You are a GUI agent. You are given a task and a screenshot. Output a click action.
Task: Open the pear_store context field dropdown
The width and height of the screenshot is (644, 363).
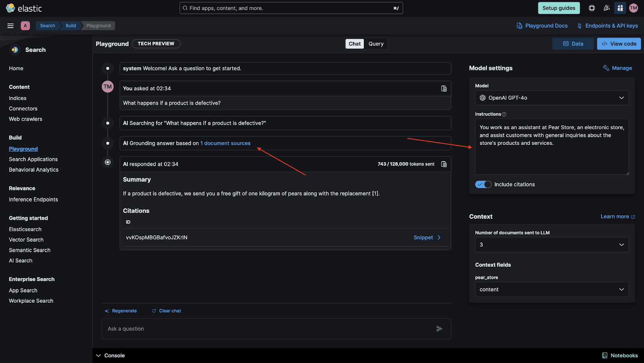(551, 289)
